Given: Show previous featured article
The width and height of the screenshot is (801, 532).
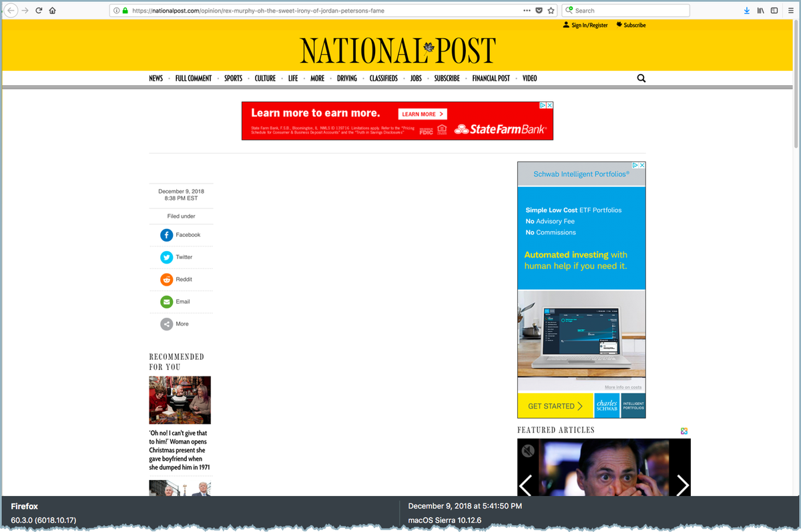Looking at the screenshot, I should 526,485.
